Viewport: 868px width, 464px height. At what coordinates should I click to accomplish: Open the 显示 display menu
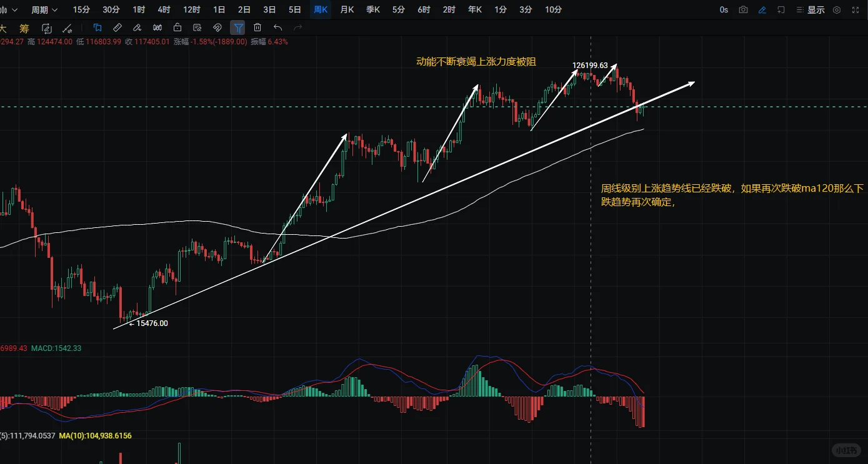tap(811, 10)
